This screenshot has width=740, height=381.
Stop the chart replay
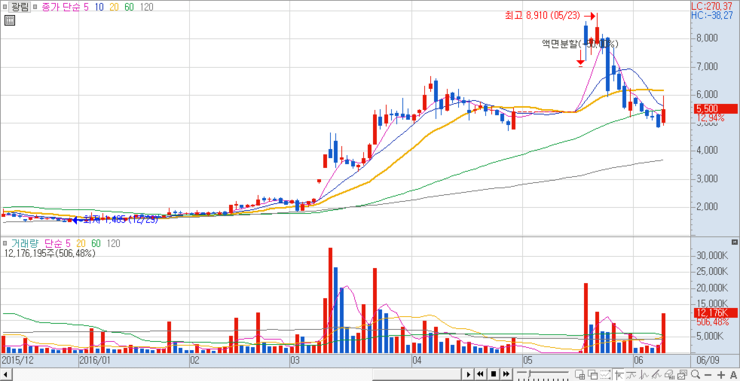tap(494, 374)
